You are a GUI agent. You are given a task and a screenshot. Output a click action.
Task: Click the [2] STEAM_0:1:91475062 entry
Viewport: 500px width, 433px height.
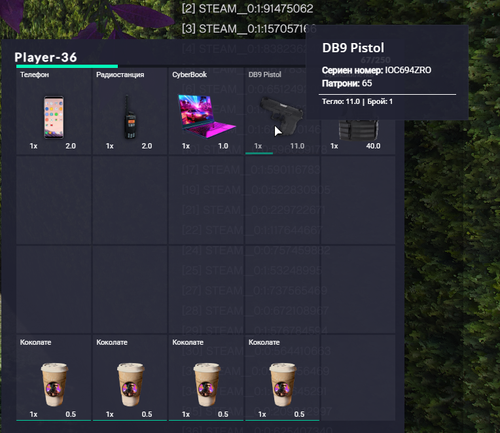coord(247,9)
